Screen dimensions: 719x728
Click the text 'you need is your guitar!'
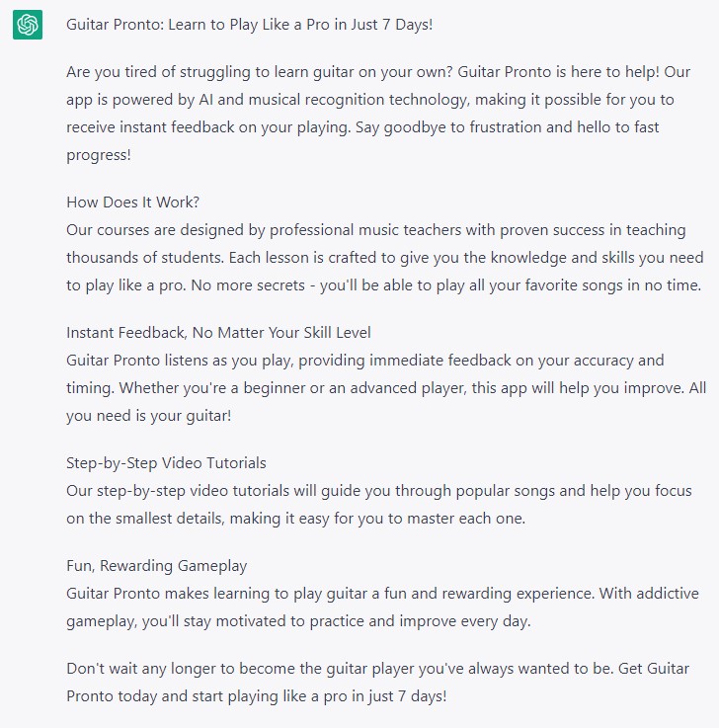tap(148, 416)
